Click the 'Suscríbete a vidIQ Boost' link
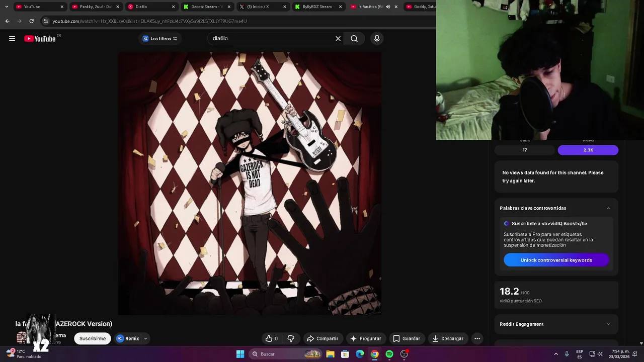Viewport: 644px width, 362px height. tap(549, 224)
